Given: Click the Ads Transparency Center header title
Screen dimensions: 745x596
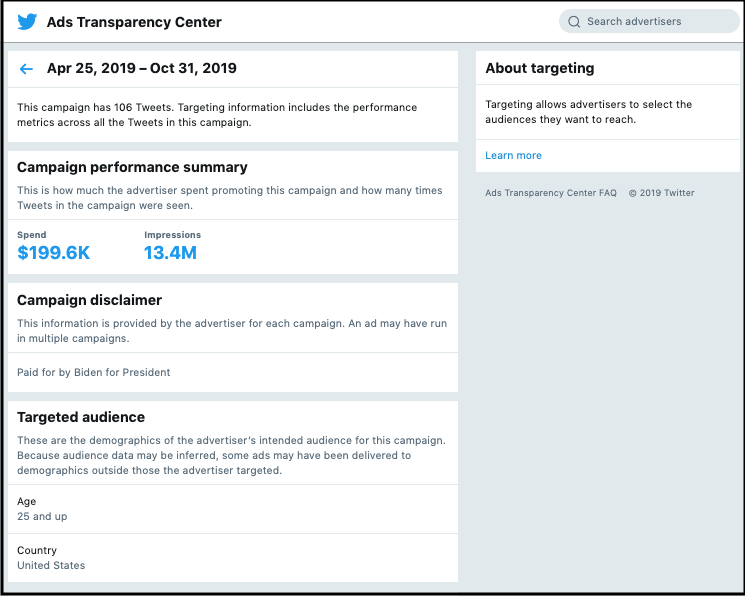Looking at the screenshot, I should pyautogui.click(x=134, y=22).
